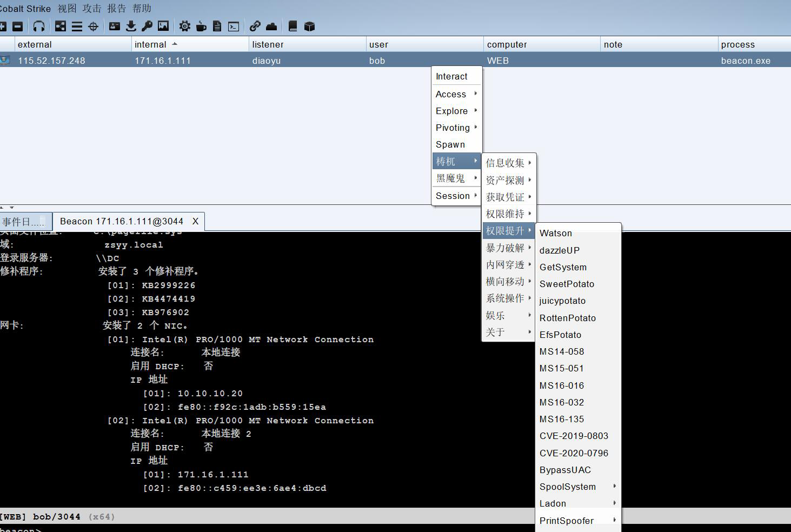Click the gear icon to generate Windows executable
This screenshot has width=791, height=532.
(x=185, y=26)
